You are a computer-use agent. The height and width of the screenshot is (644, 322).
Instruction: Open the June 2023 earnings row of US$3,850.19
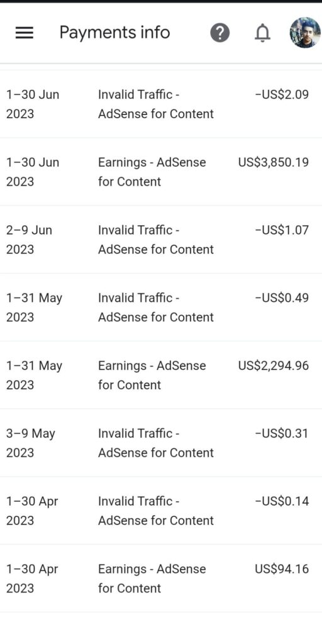(x=161, y=172)
